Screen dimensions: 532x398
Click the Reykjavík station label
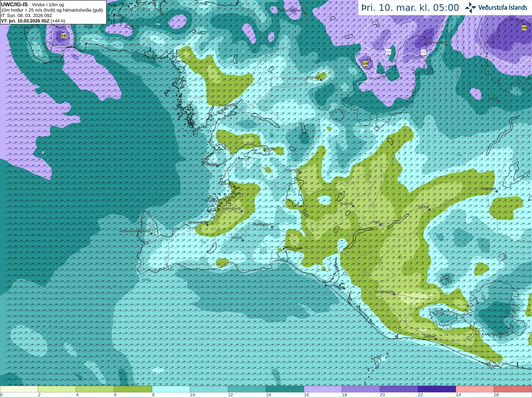pos(212,201)
